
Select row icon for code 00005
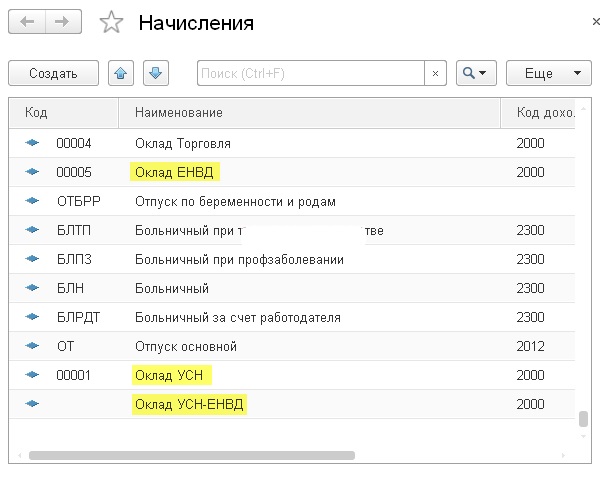point(32,172)
